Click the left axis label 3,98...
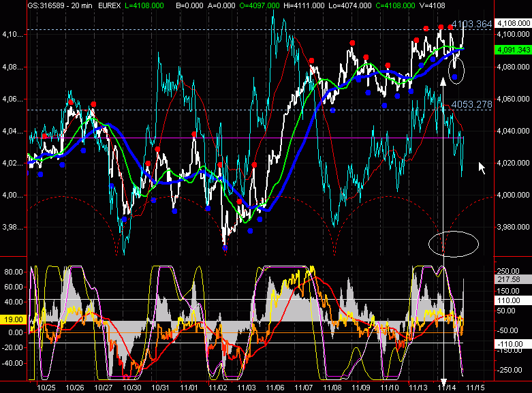Screen dimensions: 532x393 (13, 227)
